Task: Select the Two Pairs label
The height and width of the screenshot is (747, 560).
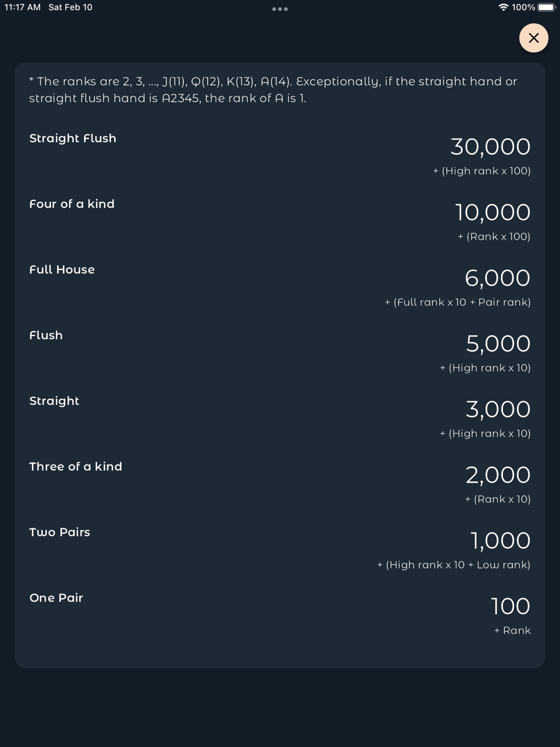Action: (x=59, y=532)
